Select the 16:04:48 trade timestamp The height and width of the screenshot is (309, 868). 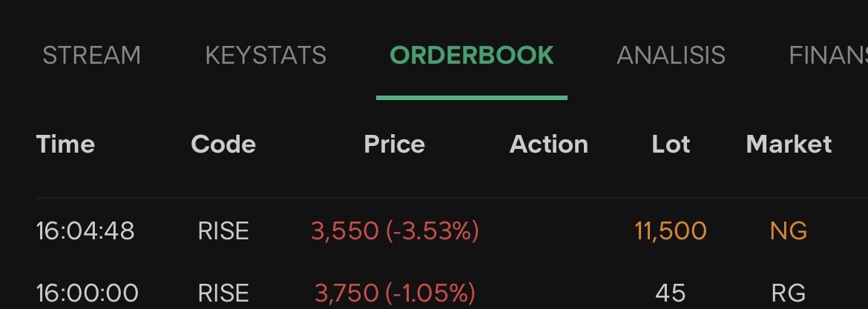tap(85, 231)
